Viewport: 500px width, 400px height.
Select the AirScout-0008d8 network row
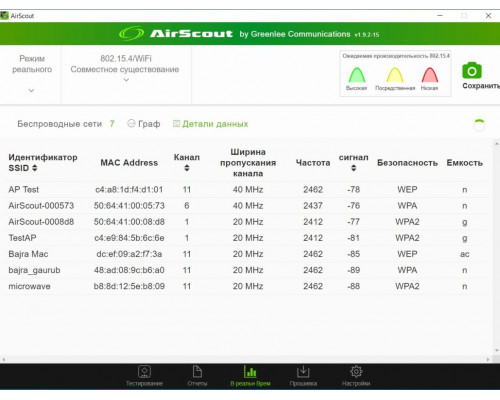(x=245, y=222)
